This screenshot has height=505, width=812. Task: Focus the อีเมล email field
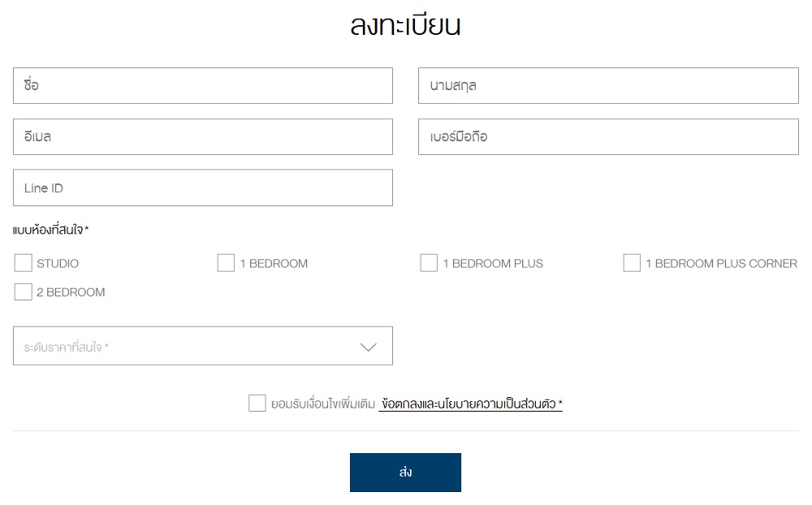point(203,136)
